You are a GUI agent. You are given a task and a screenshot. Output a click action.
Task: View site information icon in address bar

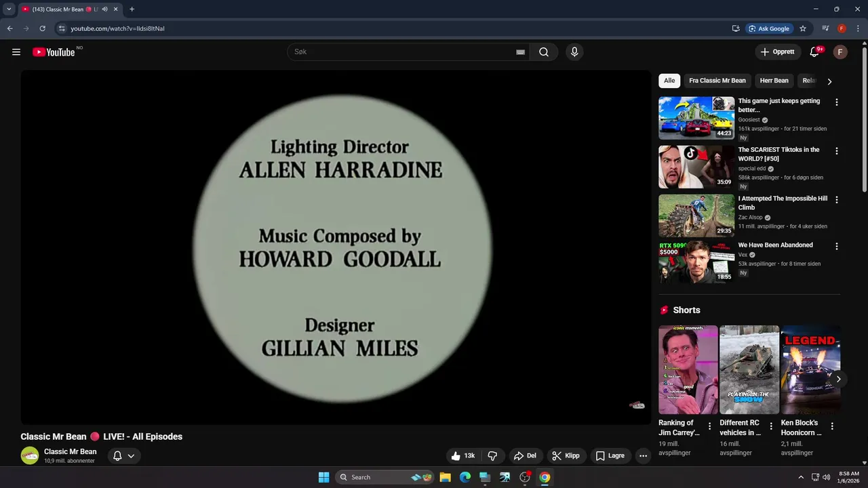pyautogui.click(x=62, y=28)
